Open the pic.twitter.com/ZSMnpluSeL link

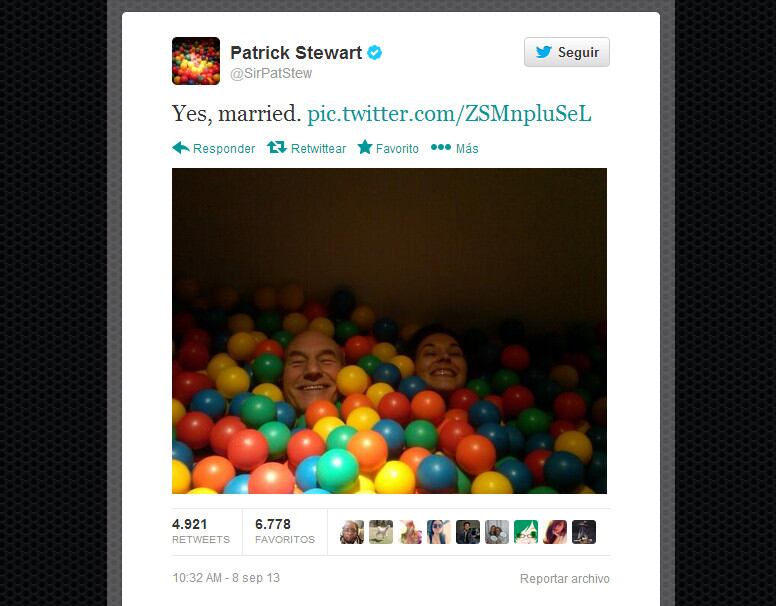pos(449,113)
